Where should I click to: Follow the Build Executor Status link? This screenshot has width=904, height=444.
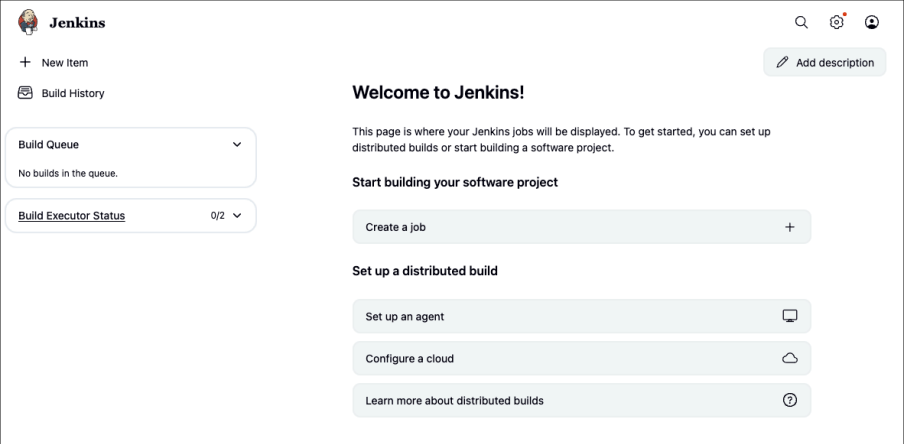click(x=71, y=216)
